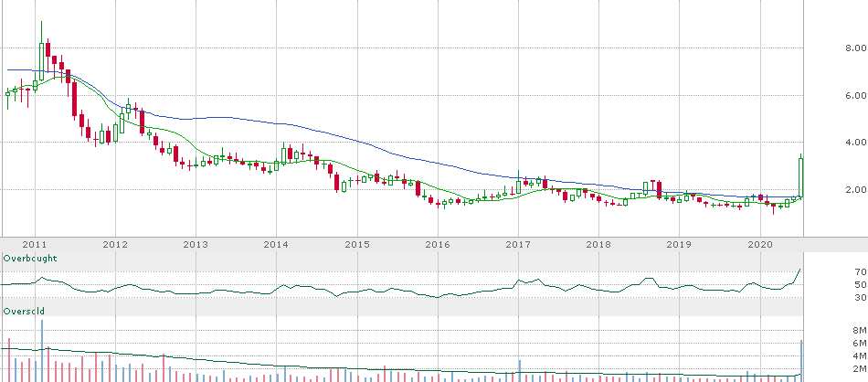
Task: Click the 2020 year label on time axis
Action: (x=760, y=244)
